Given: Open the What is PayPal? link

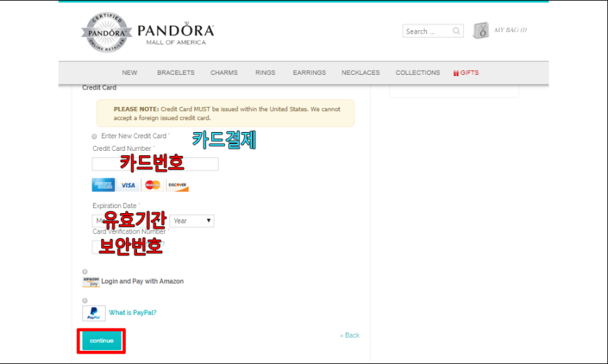Looking at the screenshot, I should [x=133, y=313].
